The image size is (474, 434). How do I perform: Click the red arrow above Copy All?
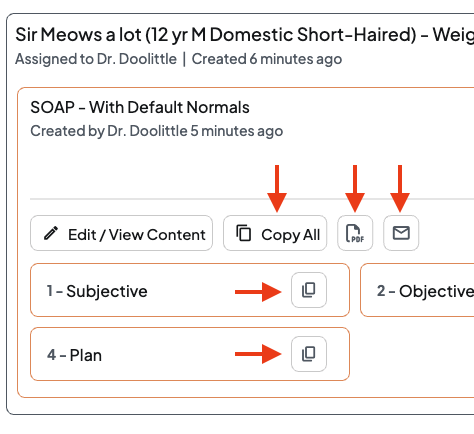pos(277,188)
